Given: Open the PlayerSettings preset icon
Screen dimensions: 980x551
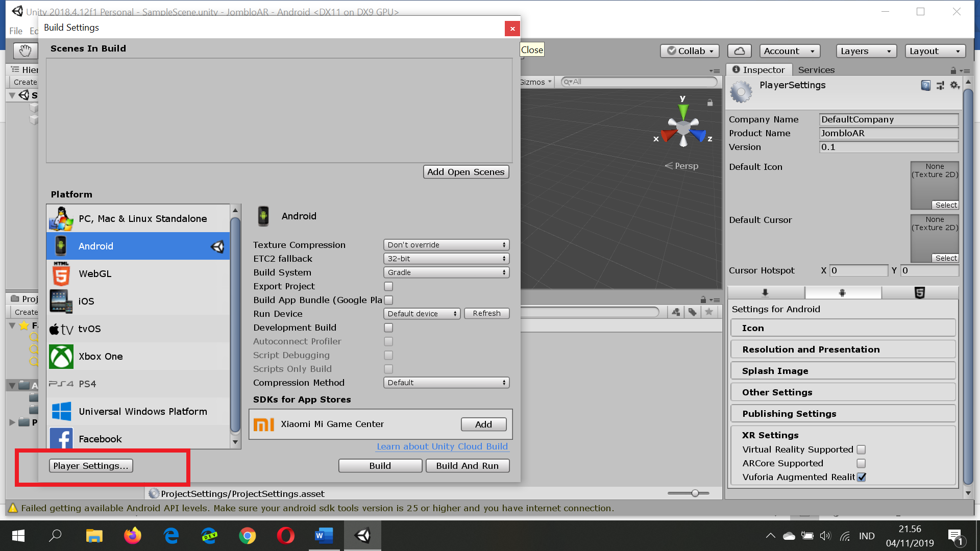Looking at the screenshot, I should [940, 85].
